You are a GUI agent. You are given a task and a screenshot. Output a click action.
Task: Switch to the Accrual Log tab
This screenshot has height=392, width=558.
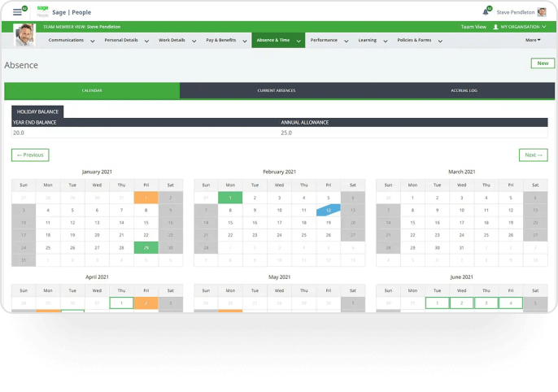click(x=464, y=90)
